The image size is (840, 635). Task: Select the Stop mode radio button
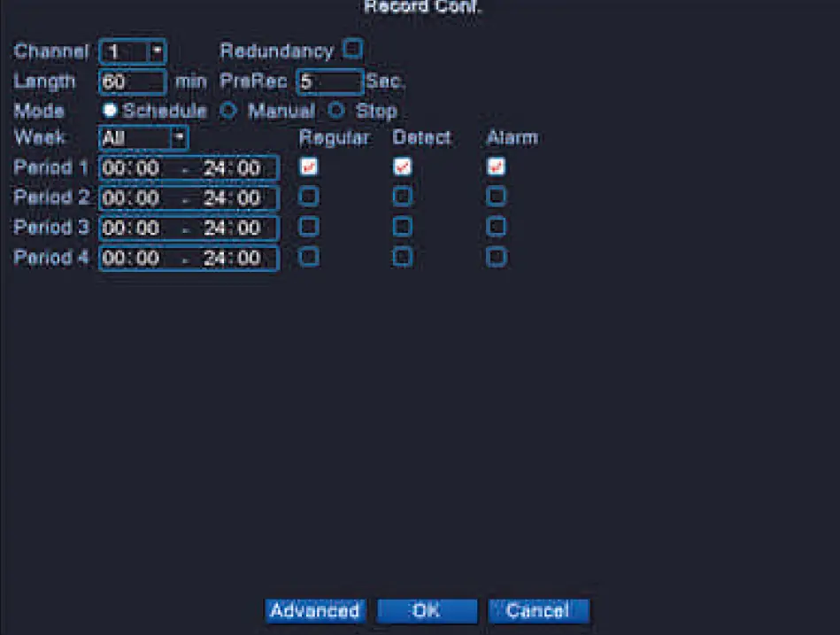tap(335, 111)
